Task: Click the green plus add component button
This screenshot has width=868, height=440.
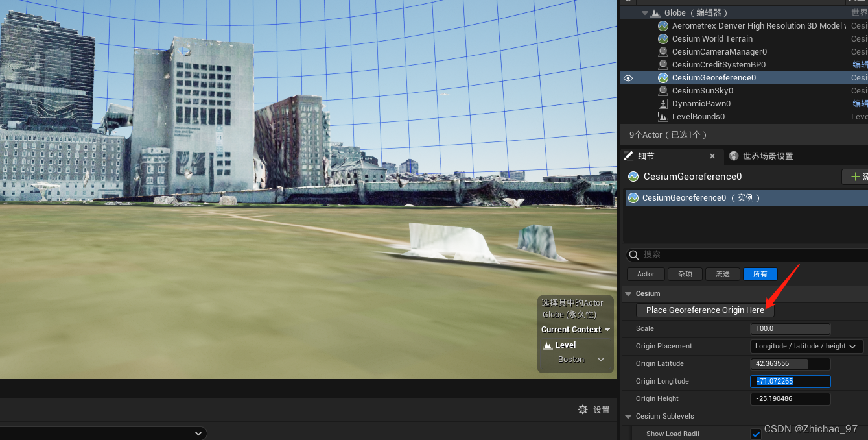Action: pos(855,177)
